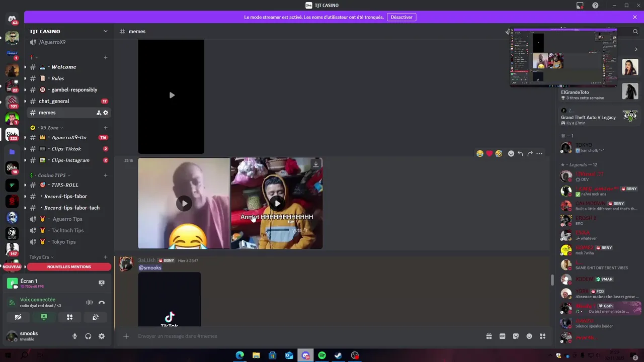Open Discord direct messages home icon
This screenshot has height=362, width=644.
[12, 20]
